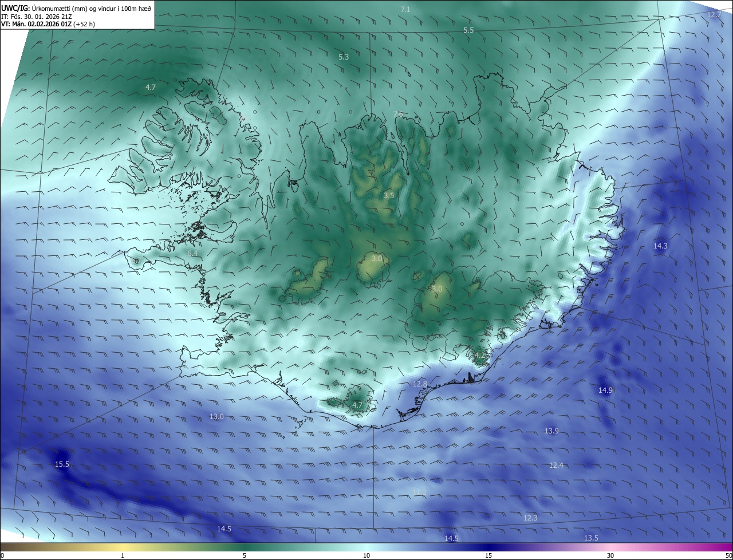Click the map value label "5.3"
This screenshot has height=560, width=733.
coord(344,57)
